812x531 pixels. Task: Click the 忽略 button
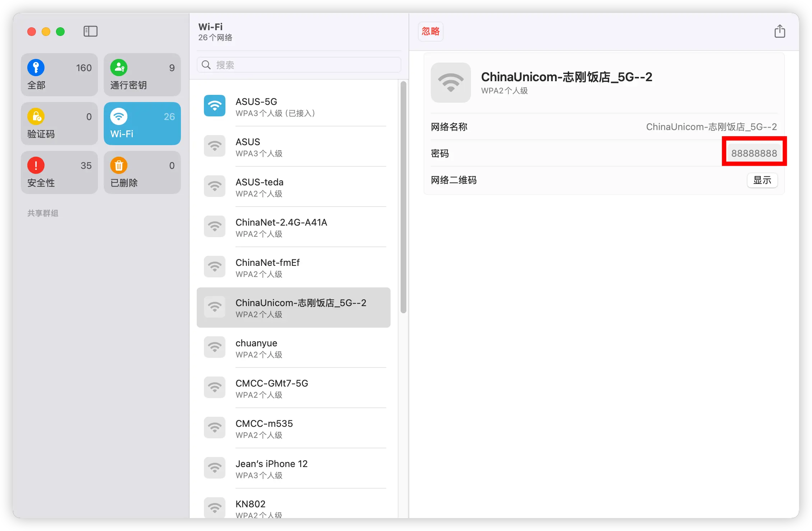[x=430, y=31]
